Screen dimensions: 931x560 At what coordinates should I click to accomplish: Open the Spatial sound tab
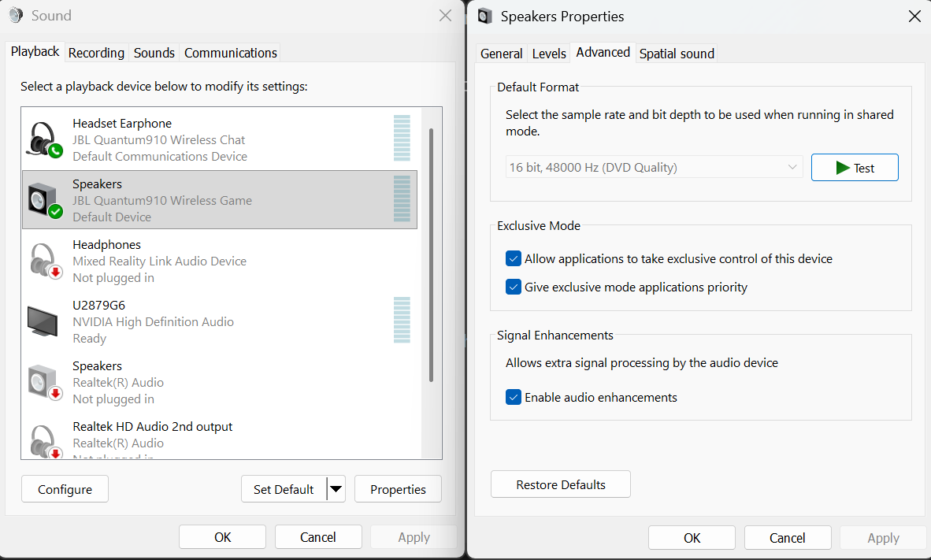[676, 53]
